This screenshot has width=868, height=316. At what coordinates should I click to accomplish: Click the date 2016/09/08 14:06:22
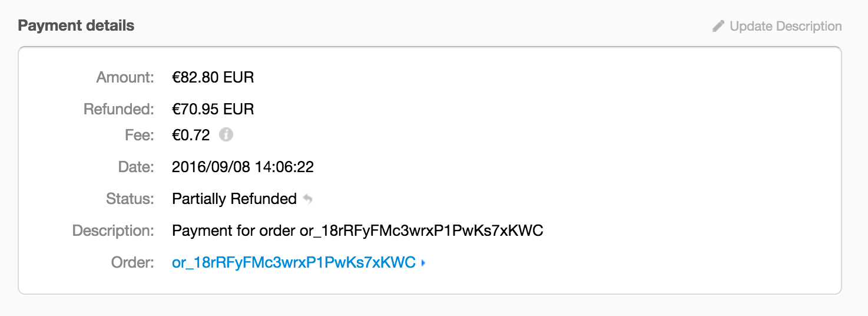(x=243, y=167)
